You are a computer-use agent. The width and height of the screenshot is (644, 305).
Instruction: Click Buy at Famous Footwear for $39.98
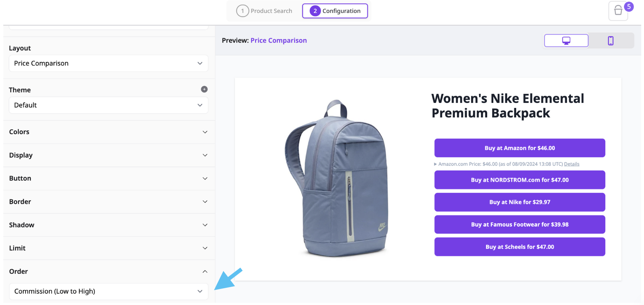coord(520,225)
